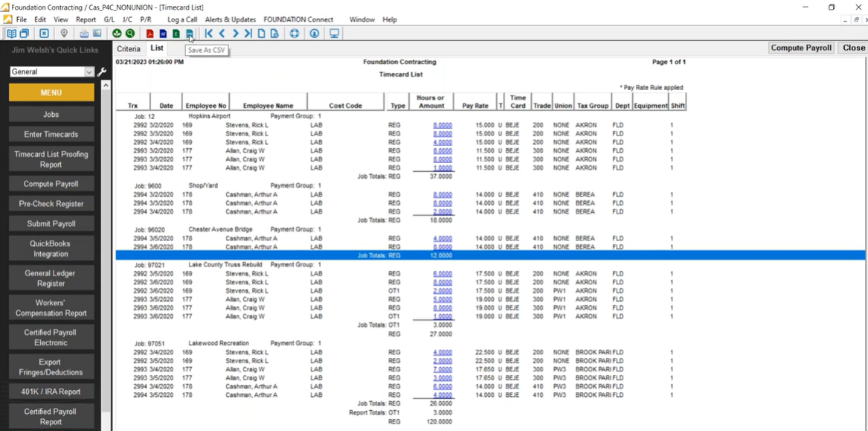
Task: Export the report to Excel
Action: coord(176,33)
